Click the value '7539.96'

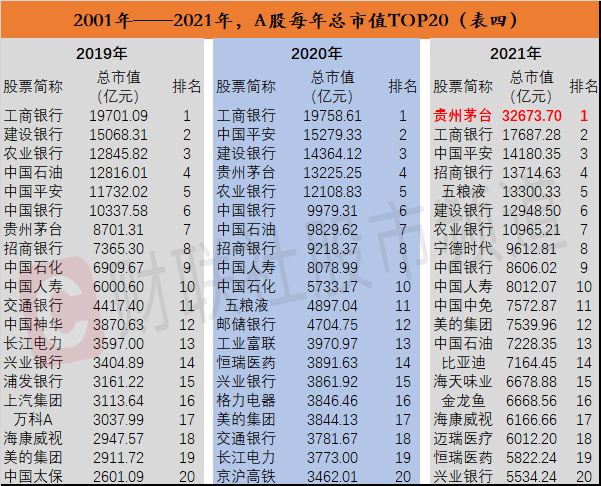(x=532, y=324)
